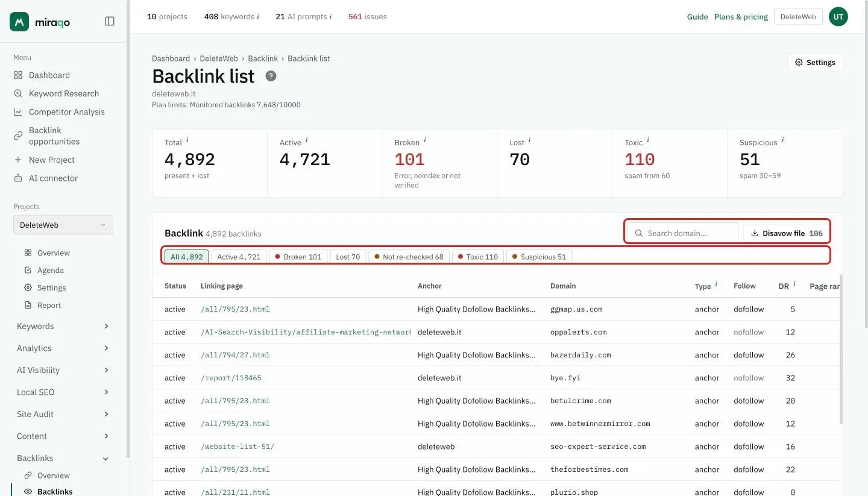868x496 pixels.
Task: Click the 21 AI prompts counter
Action: (304, 17)
